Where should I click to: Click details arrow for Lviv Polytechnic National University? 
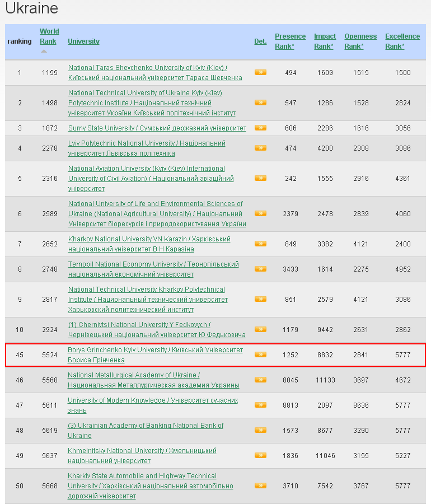tap(260, 148)
